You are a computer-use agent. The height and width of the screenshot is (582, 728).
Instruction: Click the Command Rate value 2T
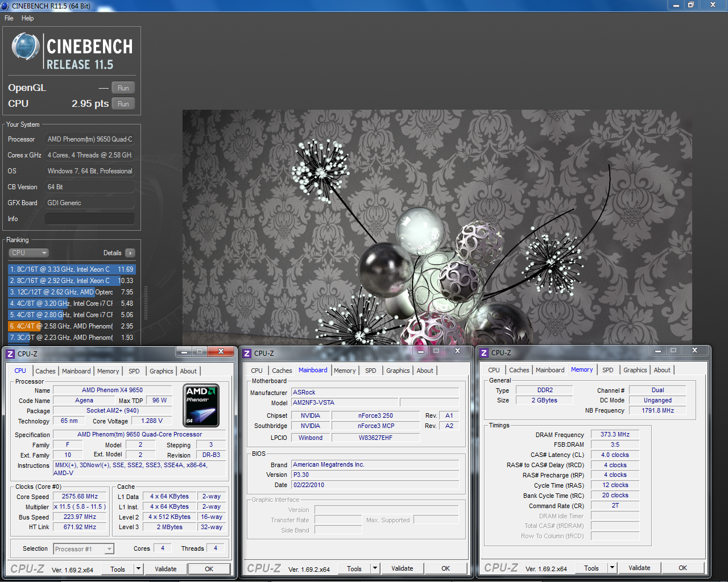coord(615,505)
